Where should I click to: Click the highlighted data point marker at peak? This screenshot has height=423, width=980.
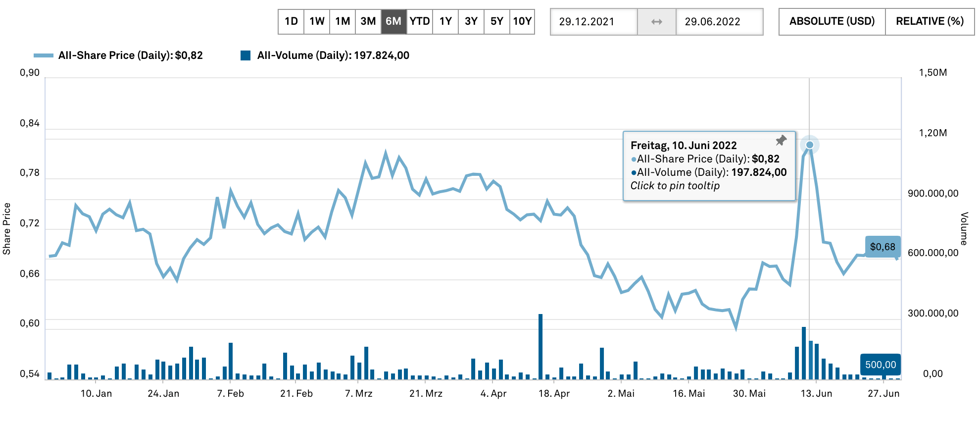pyautogui.click(x=810, y=145)
